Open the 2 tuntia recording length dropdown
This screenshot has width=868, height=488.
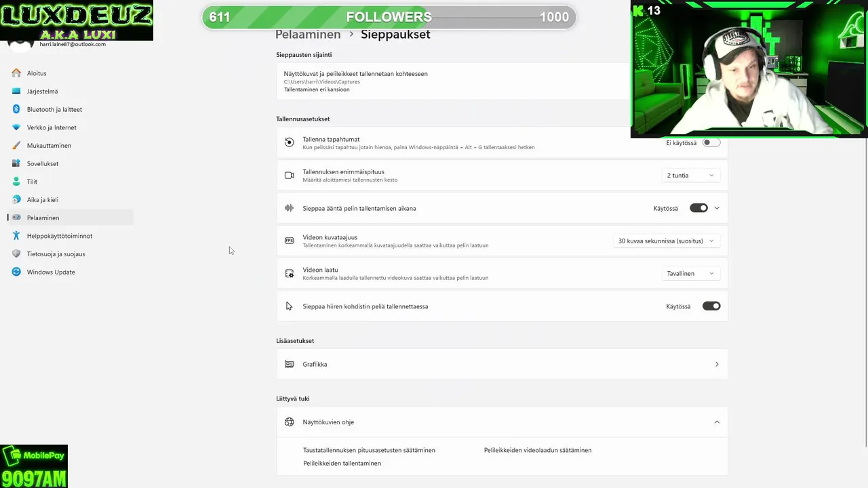(x=690, y=176)
